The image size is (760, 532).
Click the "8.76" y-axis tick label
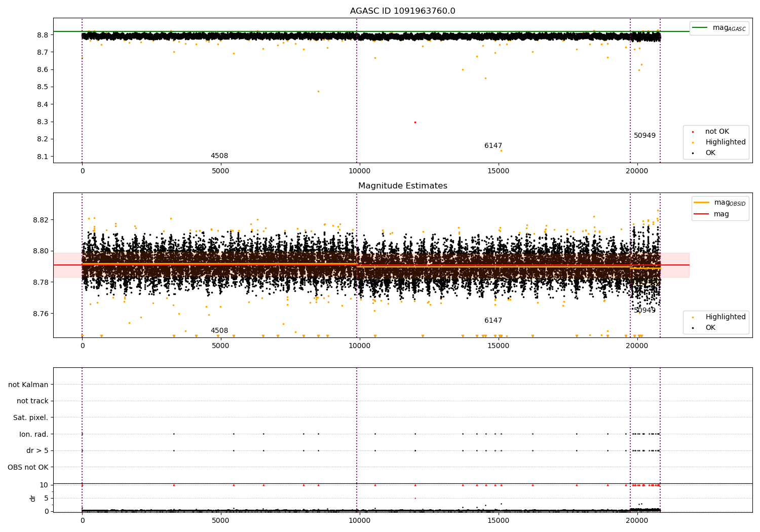click(x=41, y=314)
